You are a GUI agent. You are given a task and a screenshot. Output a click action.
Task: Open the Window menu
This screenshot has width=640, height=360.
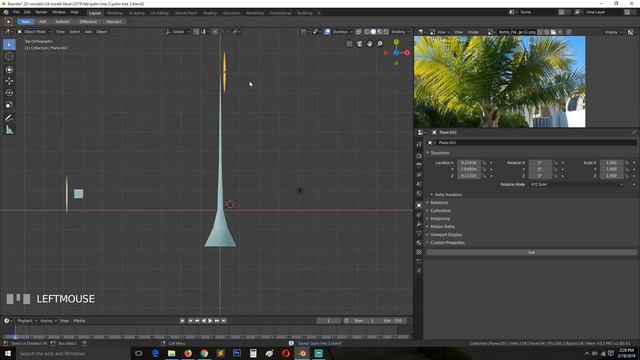[59, 12]
